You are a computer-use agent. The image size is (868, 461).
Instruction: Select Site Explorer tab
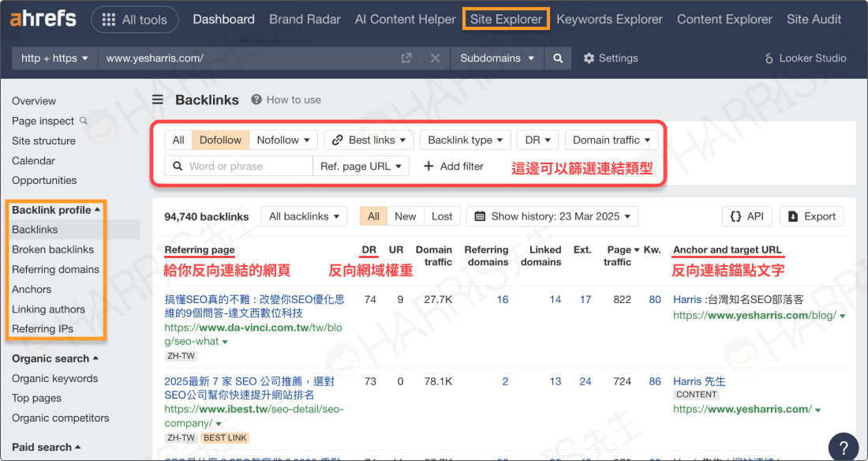coord(506,20)
